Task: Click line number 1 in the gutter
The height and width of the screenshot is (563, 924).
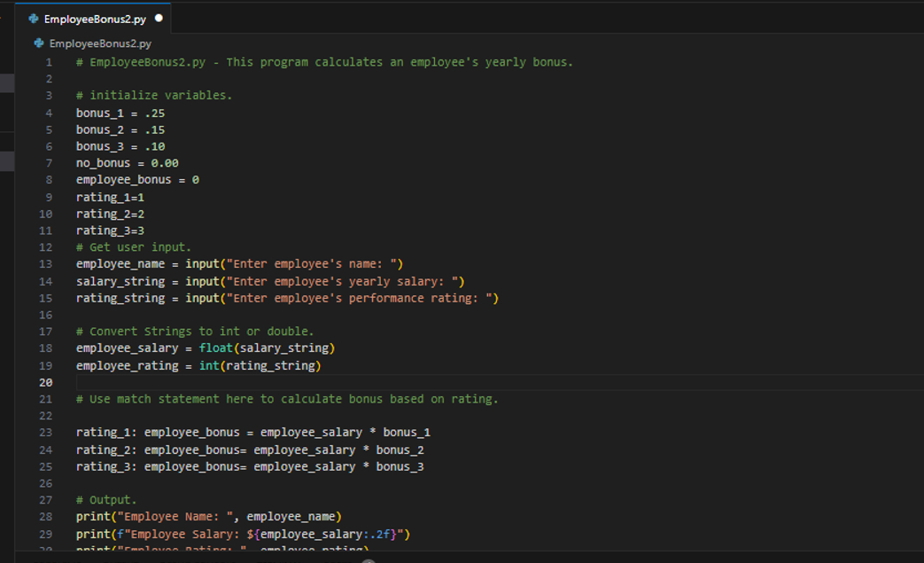Action: tap(49, 62)
